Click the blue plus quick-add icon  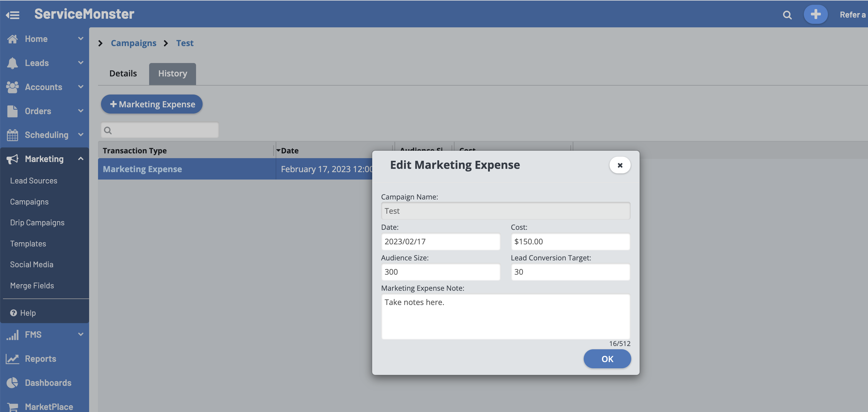tap(815, 14)
